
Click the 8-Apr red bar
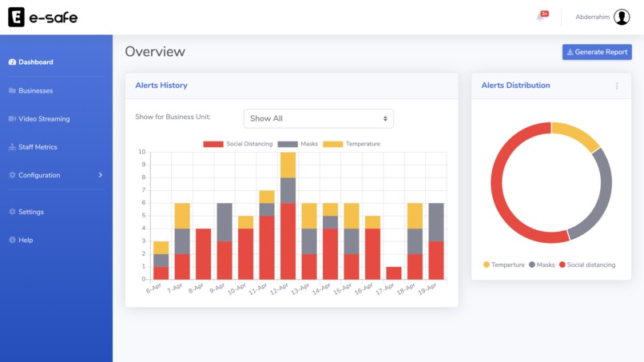tap(203, 254)
